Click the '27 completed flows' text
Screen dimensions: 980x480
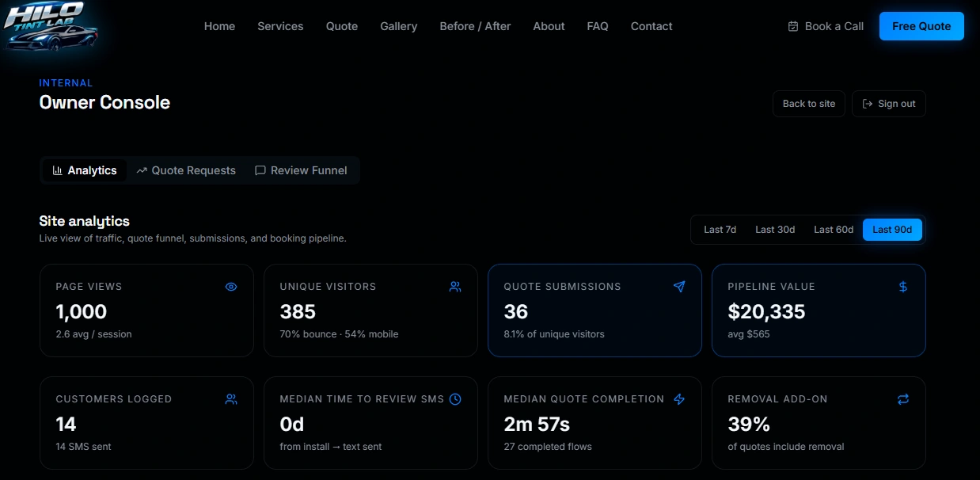548,447
